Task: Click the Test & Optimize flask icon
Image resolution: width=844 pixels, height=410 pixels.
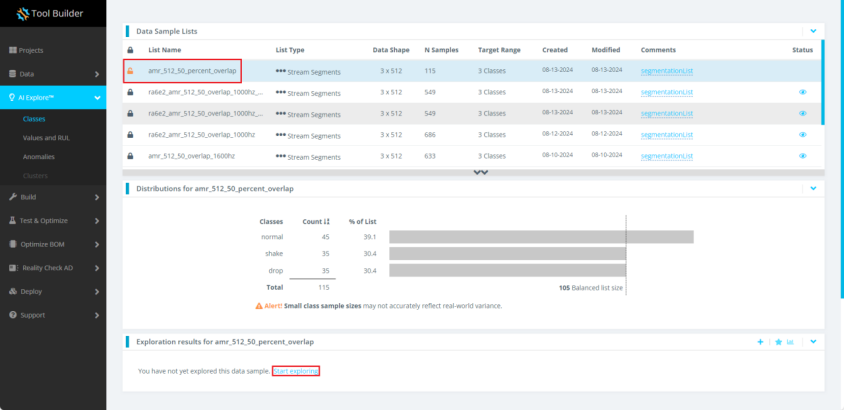Action: pos(13,221)
